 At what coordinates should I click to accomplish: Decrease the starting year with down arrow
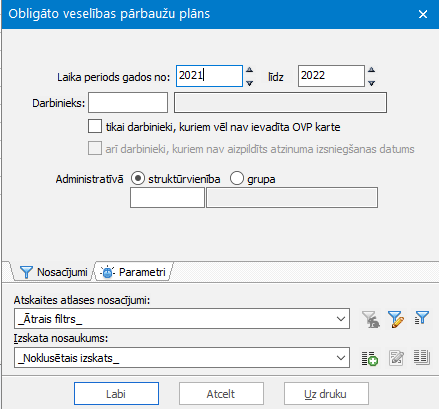point(249,83)
